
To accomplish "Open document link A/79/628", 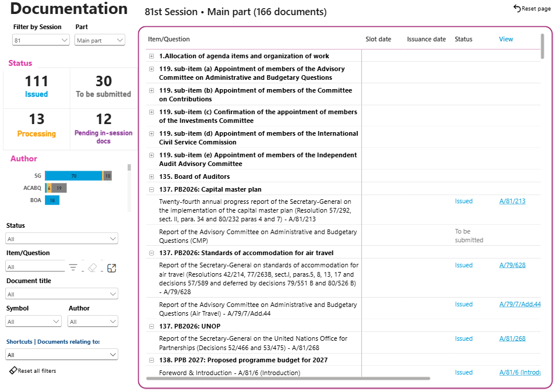I will pyautogui.click(x=512, y=265).
